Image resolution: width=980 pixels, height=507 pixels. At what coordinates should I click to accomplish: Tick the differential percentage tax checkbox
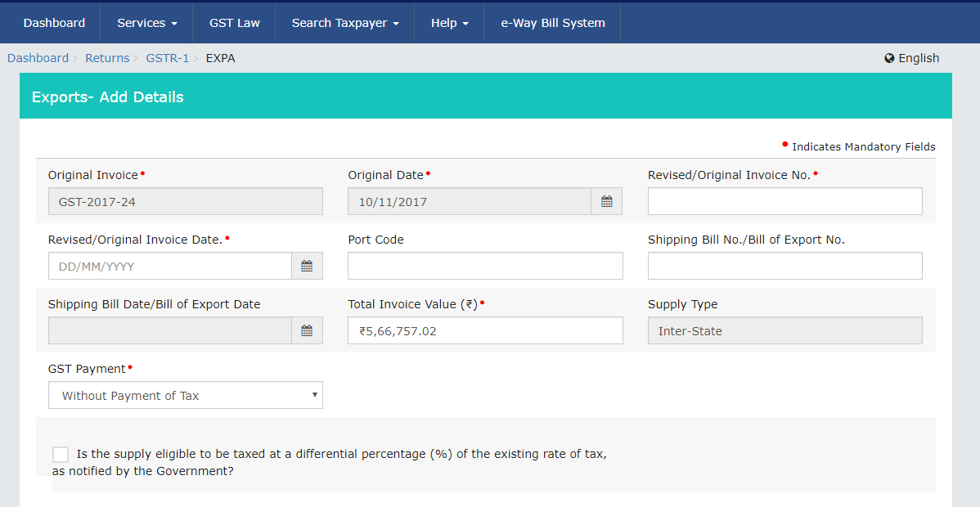(61, 455)
